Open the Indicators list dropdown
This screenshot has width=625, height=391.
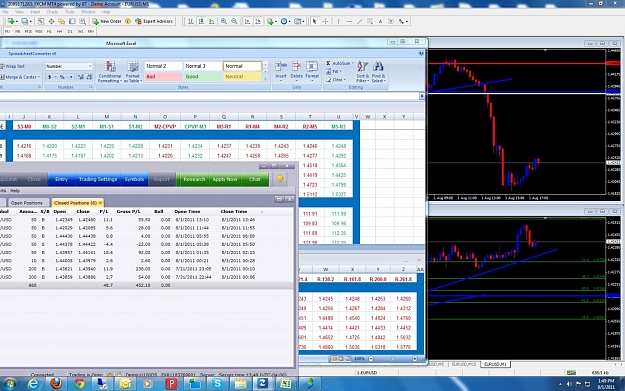coord(272,21)
